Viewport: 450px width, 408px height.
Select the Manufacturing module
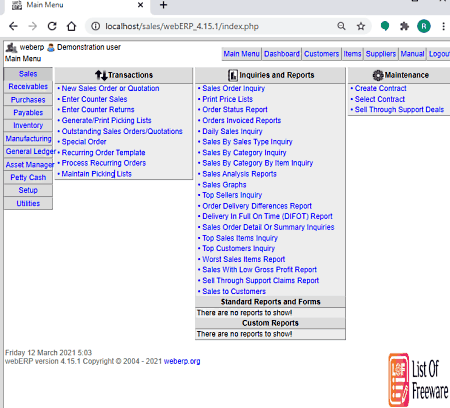[x=28, y=139]
